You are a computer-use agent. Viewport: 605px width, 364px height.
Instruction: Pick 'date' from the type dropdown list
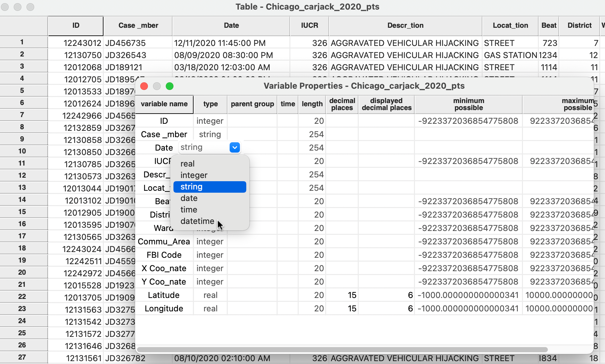tap(210, 198)
